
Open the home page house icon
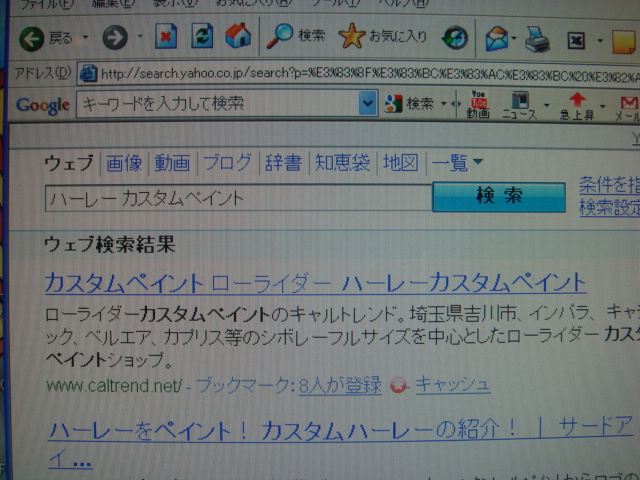tap(238, 35)
